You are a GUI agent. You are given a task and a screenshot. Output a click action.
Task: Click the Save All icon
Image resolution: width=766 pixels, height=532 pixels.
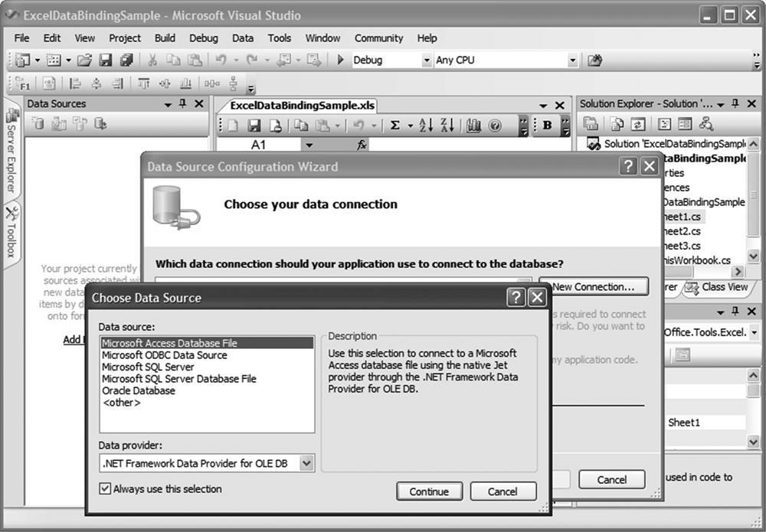coord(126,60)
